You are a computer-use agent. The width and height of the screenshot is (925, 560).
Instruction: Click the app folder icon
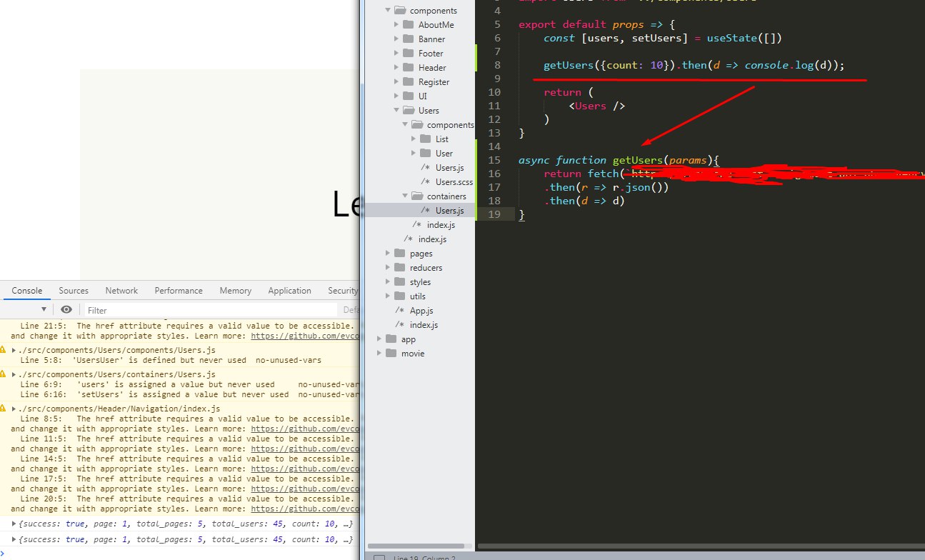coord(391,339)
